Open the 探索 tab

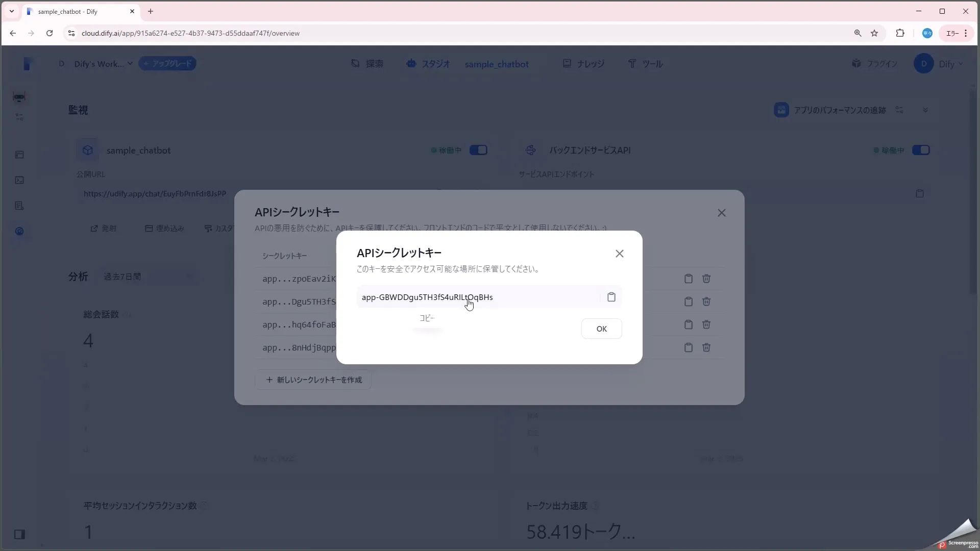point(367,64)
